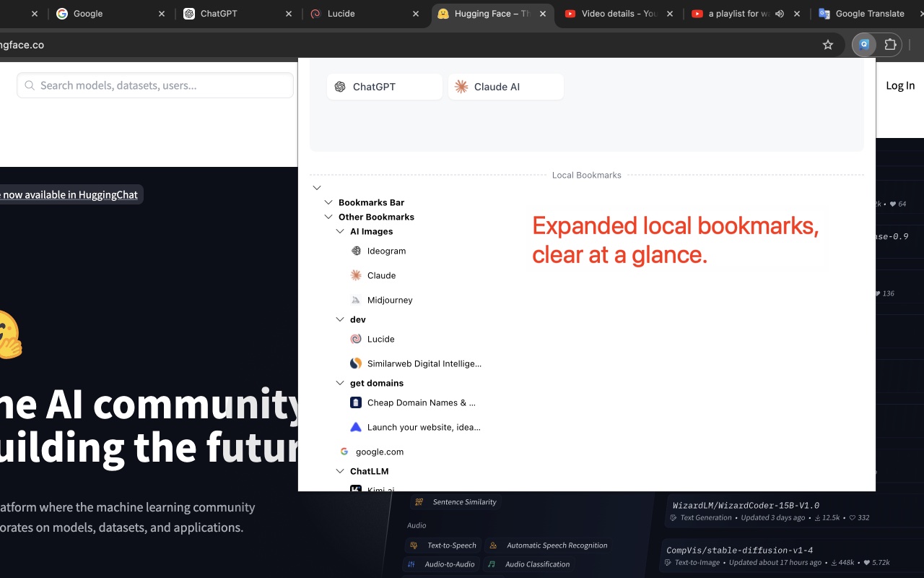The image size is (924, 578).
Task: Open the Lucide bookmark in dev folder
Action: pos(380,339)
